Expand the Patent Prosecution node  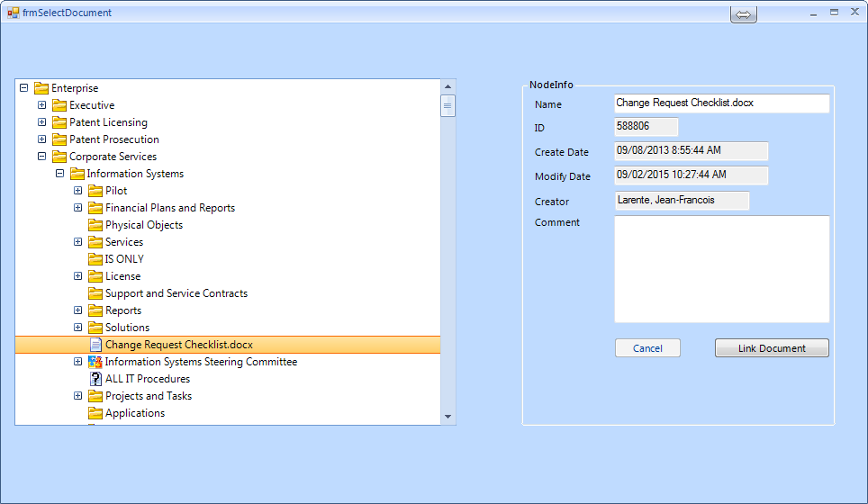click(x=42, y=139)
